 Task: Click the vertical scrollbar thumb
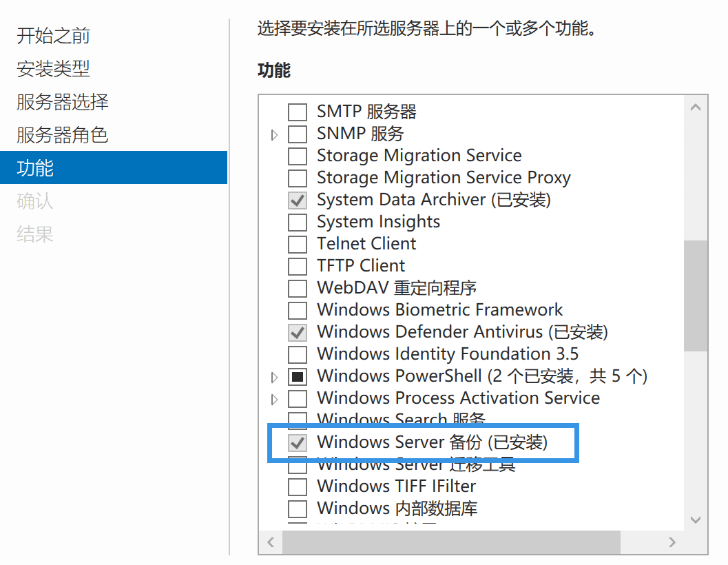695,296
